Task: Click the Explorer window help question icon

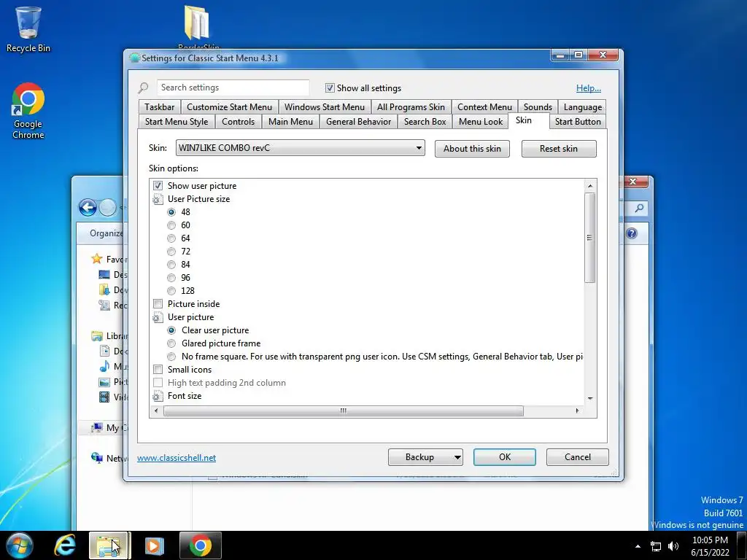Action: tap(632, 233)
